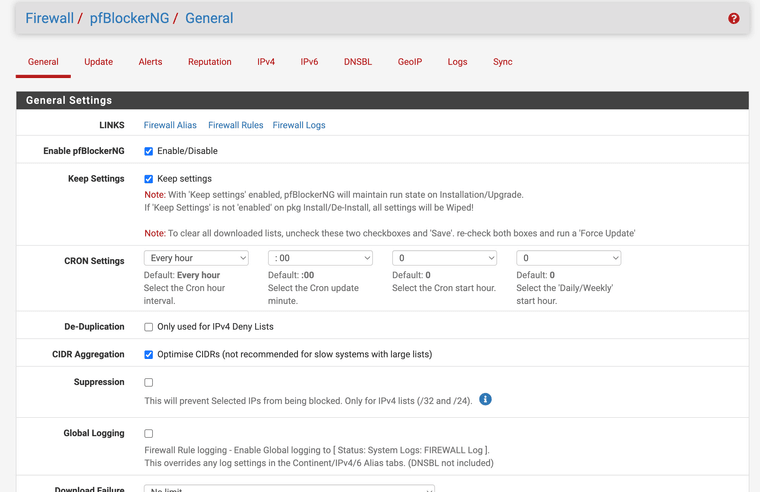Open the Sync tab
Image resolution: width=760 pixels, height=492 pixels.
point(503,62)
